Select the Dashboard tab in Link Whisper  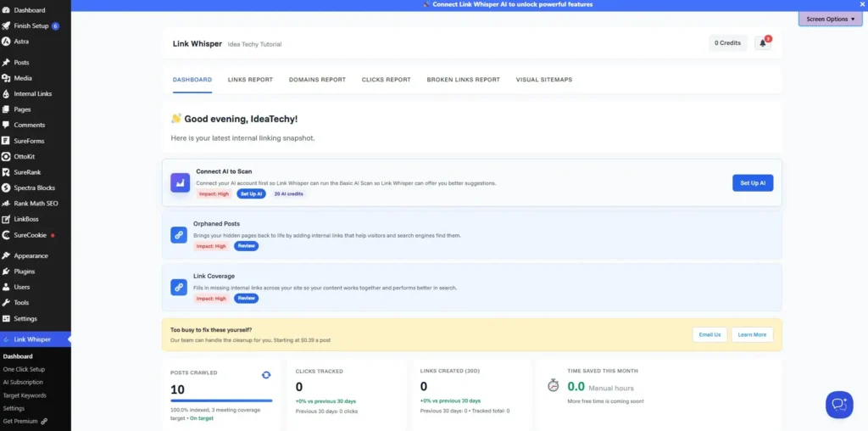pyautogui.click(x=192, y=80)
